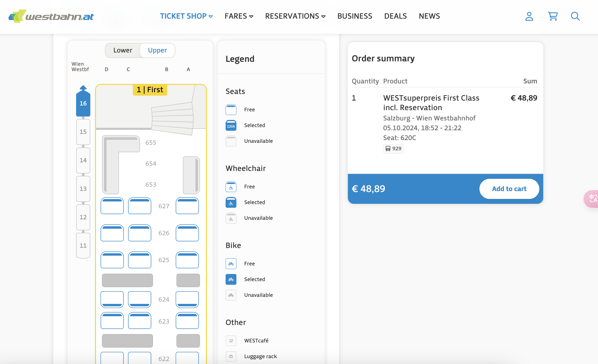
Task: Switch to the Upper deck
Action: [x=157, y=50]
